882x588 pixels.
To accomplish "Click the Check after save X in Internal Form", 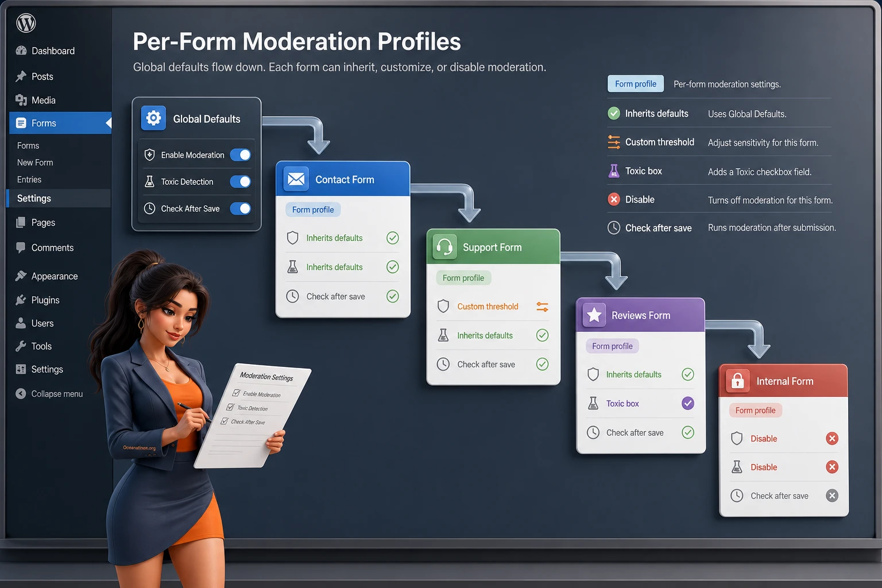I will [x=832, y=496].
